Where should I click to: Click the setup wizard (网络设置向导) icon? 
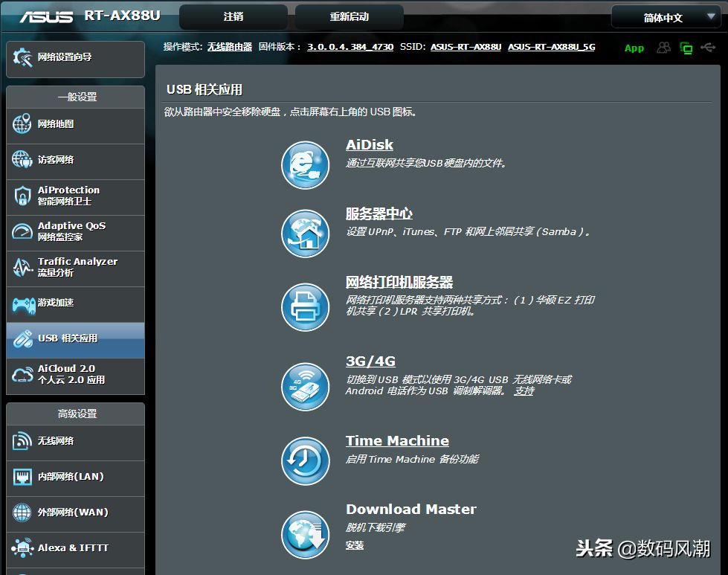point(22,57)
